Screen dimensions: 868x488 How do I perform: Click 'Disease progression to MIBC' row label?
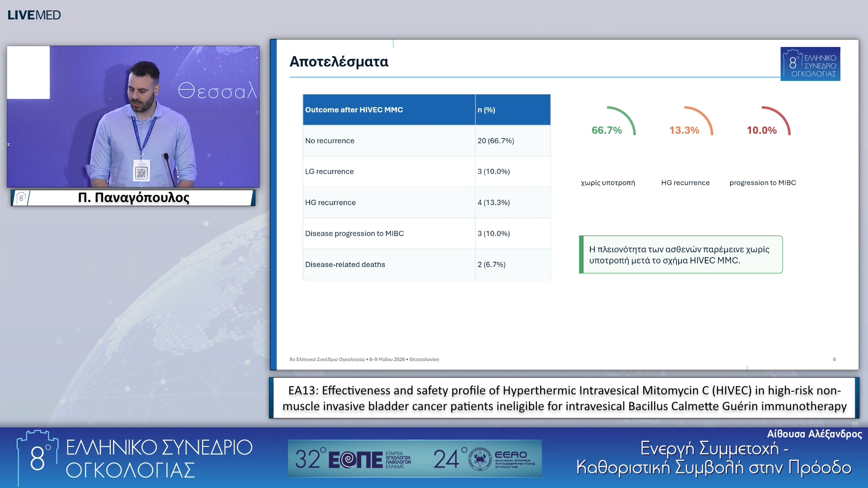(354, 233)
